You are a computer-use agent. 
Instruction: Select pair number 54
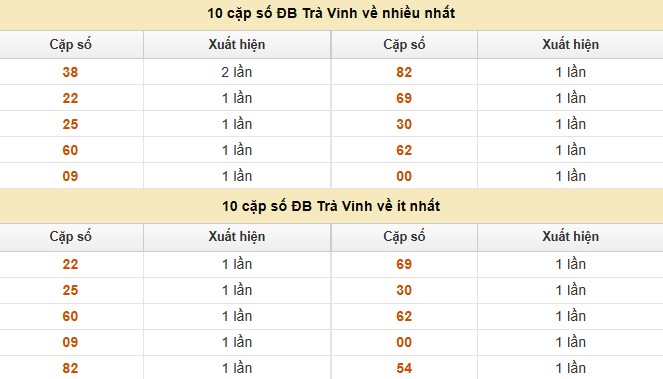[x=404, y=368]
